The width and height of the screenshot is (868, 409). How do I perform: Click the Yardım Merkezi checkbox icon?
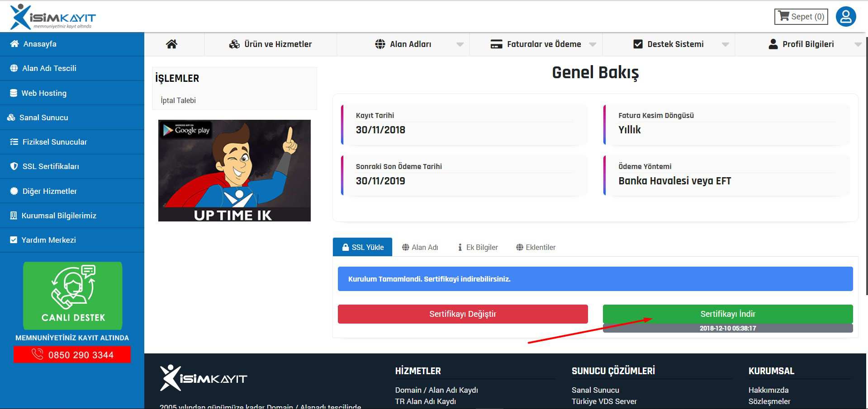14,240
